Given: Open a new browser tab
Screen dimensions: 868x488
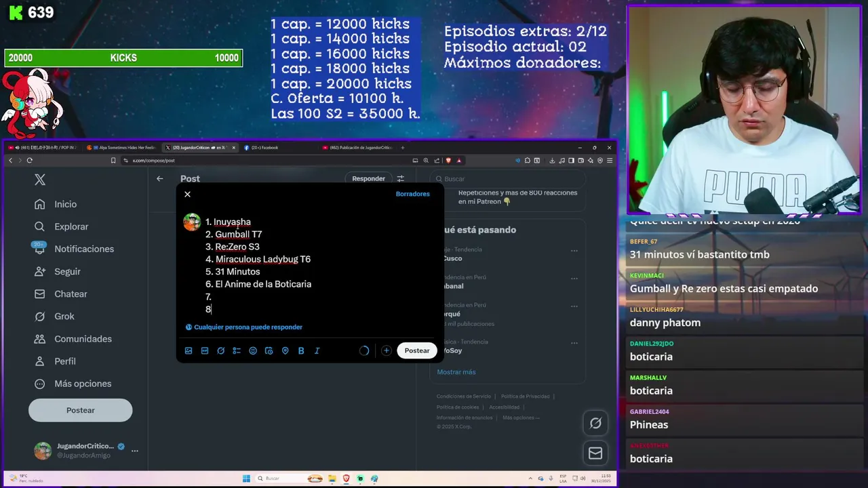Looking at the screenshot, I should click(402, 147).
